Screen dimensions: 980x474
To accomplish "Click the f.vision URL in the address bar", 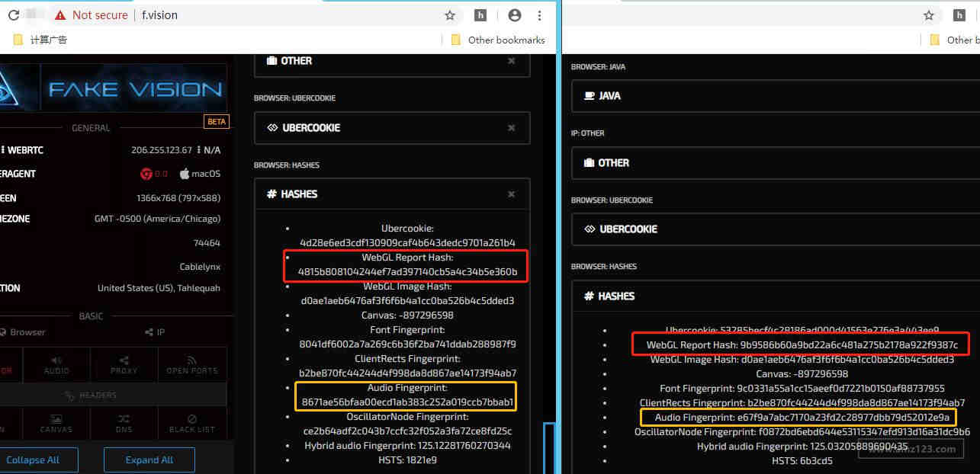I will click(x=160, y=15).
